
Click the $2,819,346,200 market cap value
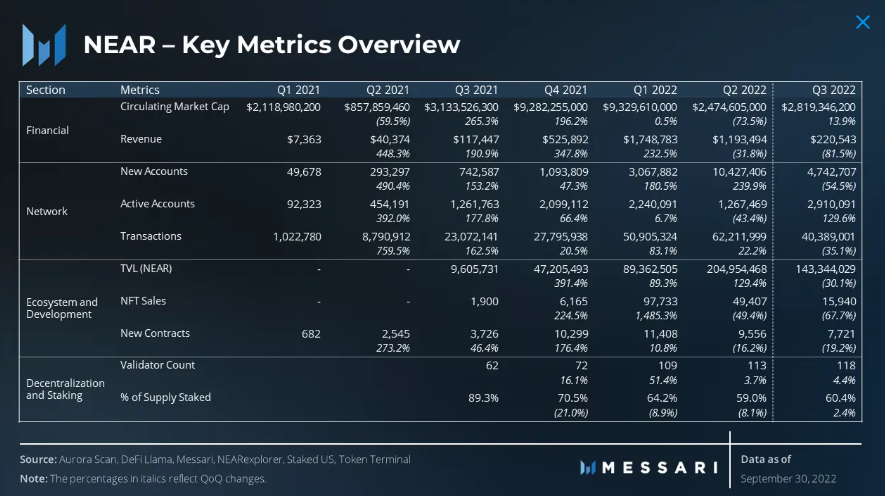click(818, 107)
